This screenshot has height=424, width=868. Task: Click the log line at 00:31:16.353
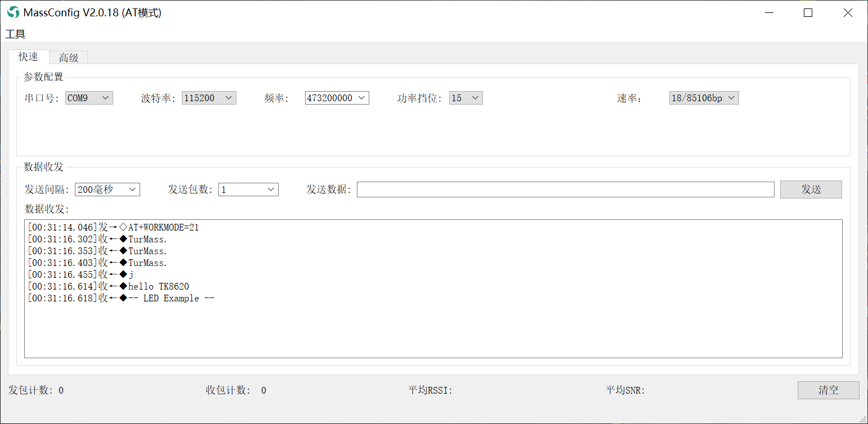point(97,251)
